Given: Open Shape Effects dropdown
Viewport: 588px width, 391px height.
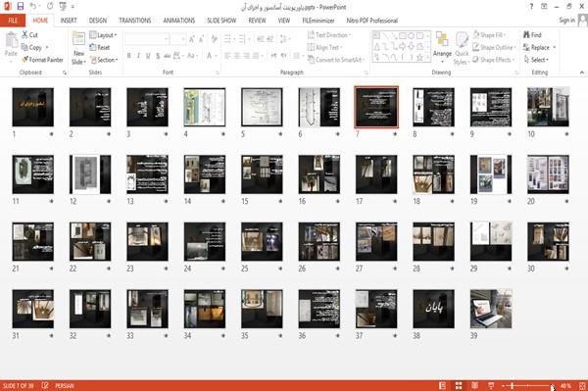Looking at the screenshot, I should pos(494,60).
